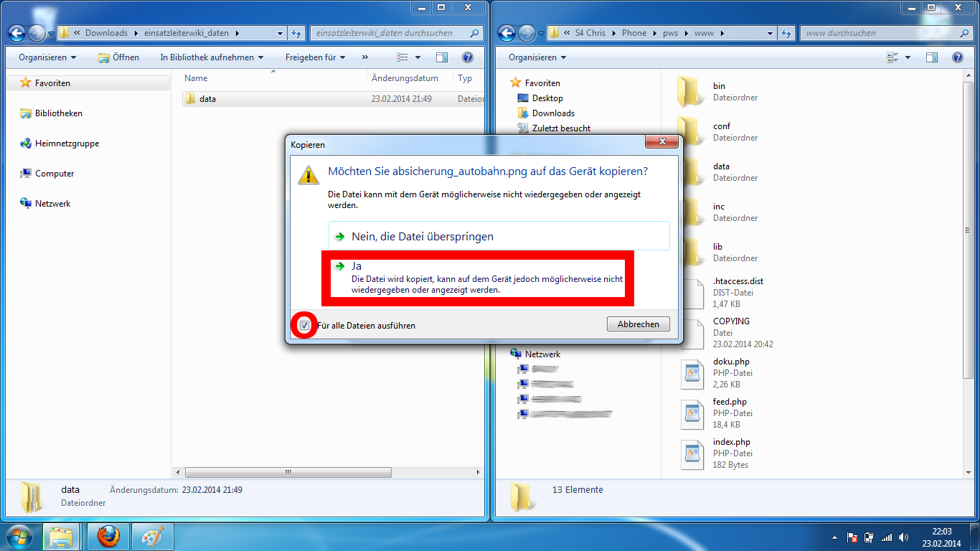Screen dimensions: 980x551
Task: Click the horizontal scrollbar in left window
Action: [x=288, y=472]
